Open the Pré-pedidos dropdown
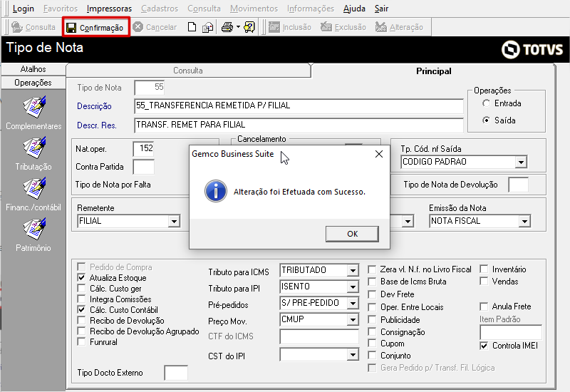 pyautogui.click(x=353, y=304)
